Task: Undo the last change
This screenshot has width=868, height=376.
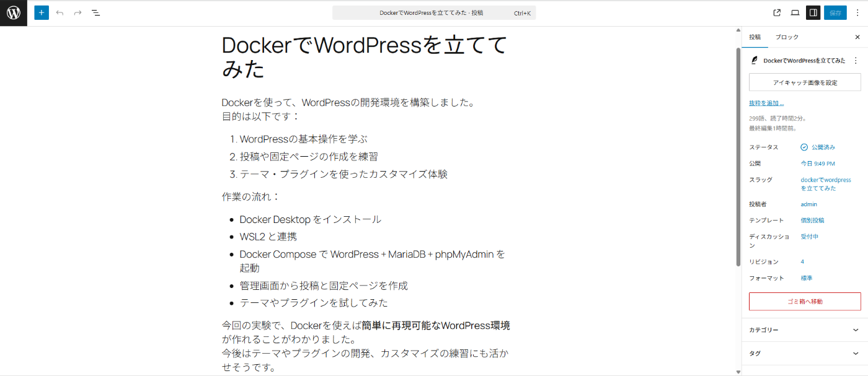Action: click(60, 12)
